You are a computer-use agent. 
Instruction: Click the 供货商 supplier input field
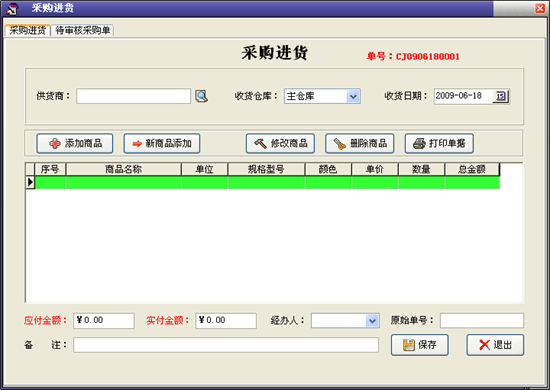(133, 96)
